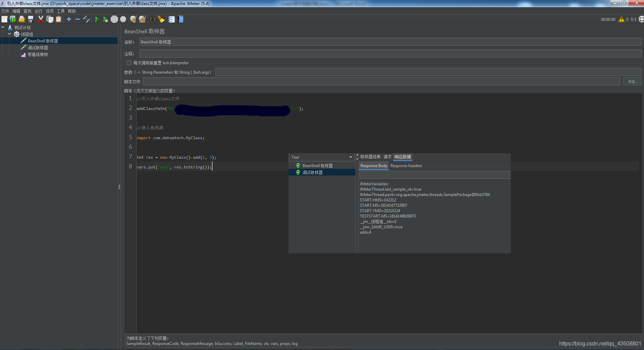The width and height of the screenshot is (644, 350).
Task: Shut down threads with grey X icon
Action: click(x=123, y=19)
